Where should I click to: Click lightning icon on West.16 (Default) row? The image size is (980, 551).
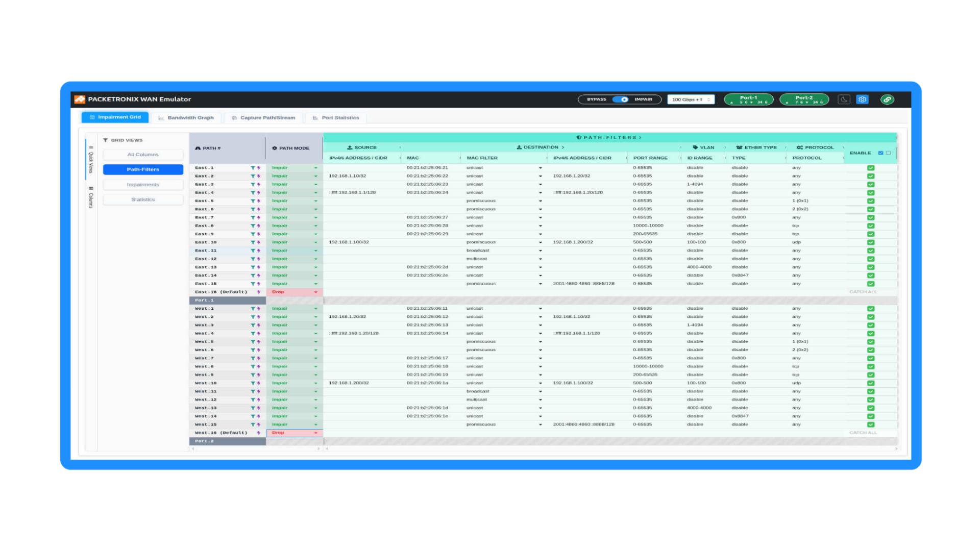pos(259,433)
